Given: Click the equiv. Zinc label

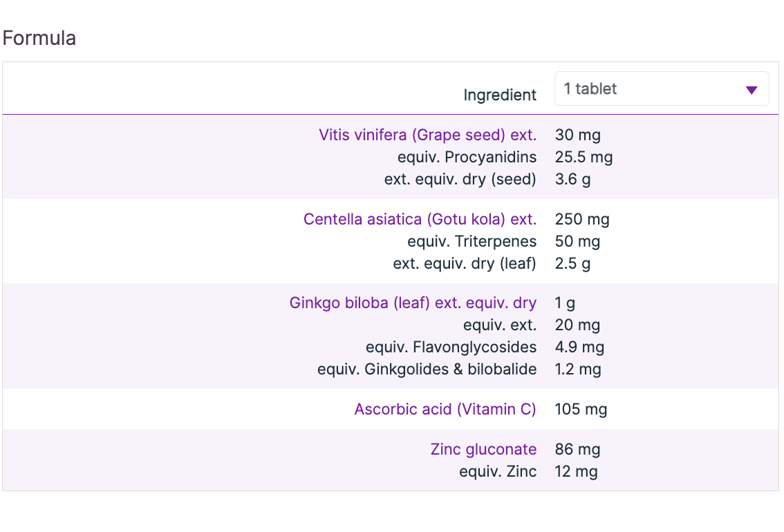Looking at the screenshot, I should [497, 471].
